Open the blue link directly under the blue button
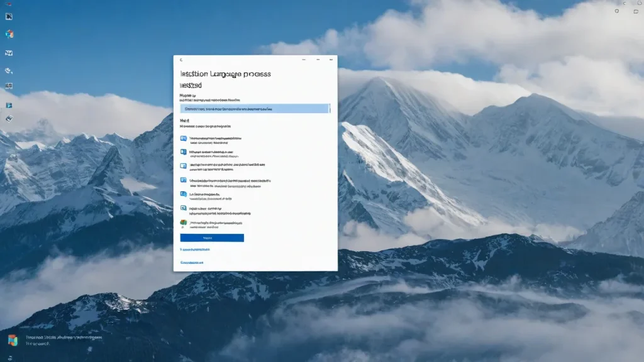644x362 pixels. 195,250
